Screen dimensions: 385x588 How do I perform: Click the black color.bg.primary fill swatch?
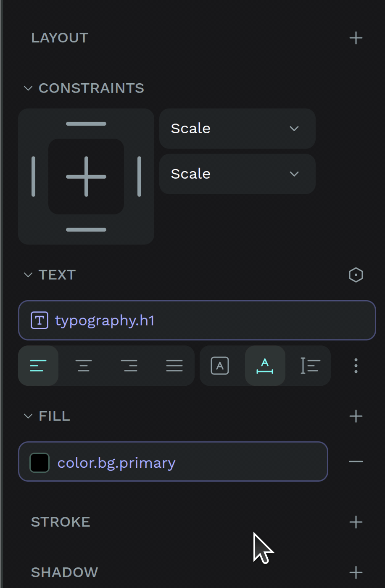click(x=40, y=463)
